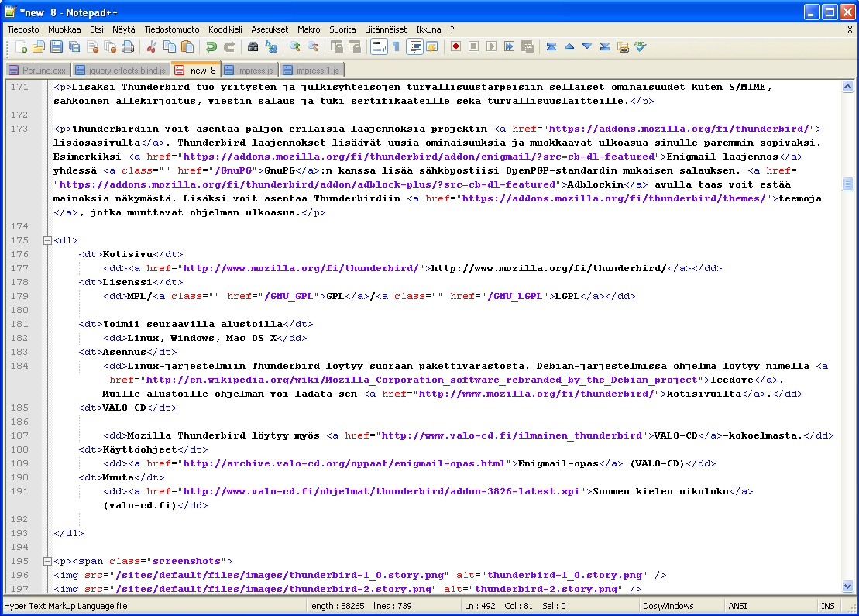This screenshot has height=616, width=859.
Task: Click the Redo toolbar icon
Action: [229, 47]
